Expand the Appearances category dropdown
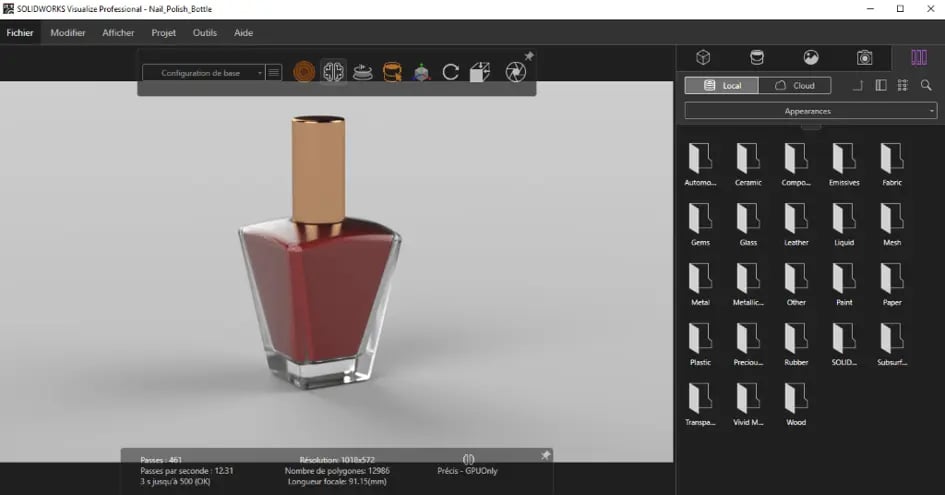The image size is (945, 495). (811, 111)
